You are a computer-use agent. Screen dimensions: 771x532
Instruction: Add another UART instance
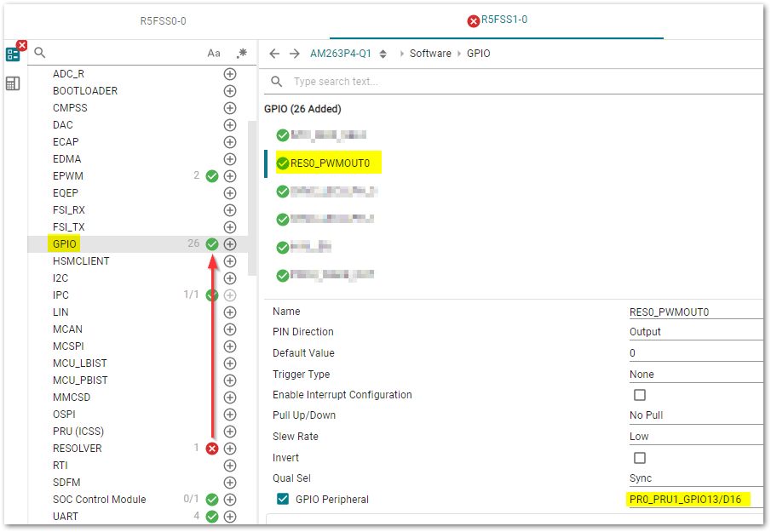tap(230, 517)
